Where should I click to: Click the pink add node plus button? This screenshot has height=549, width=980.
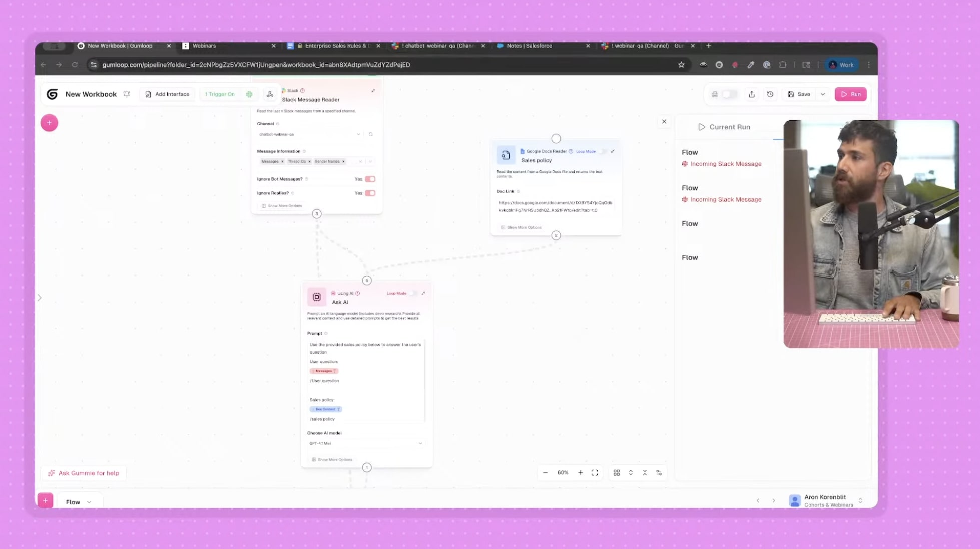[49, 123]
